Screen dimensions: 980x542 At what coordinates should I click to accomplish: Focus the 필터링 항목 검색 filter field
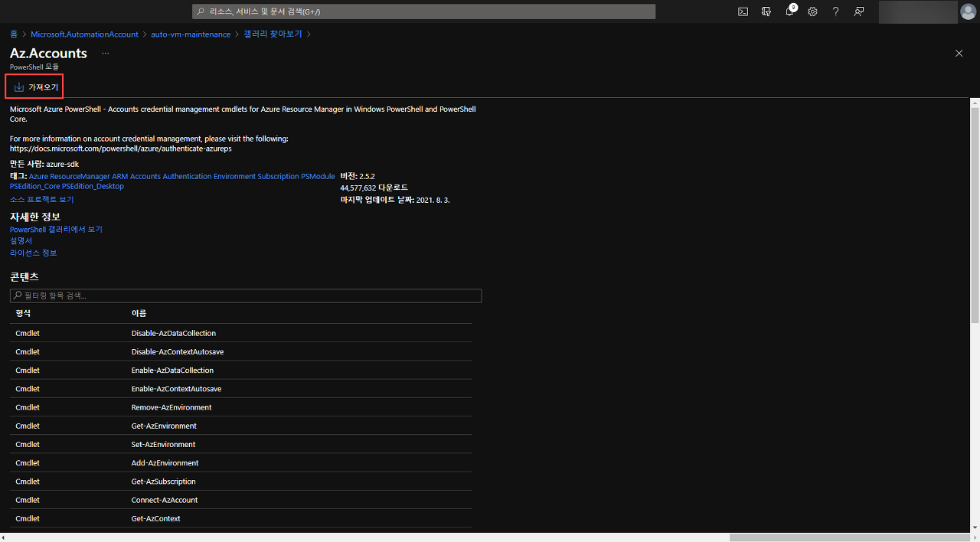click(x=246, y=295)
